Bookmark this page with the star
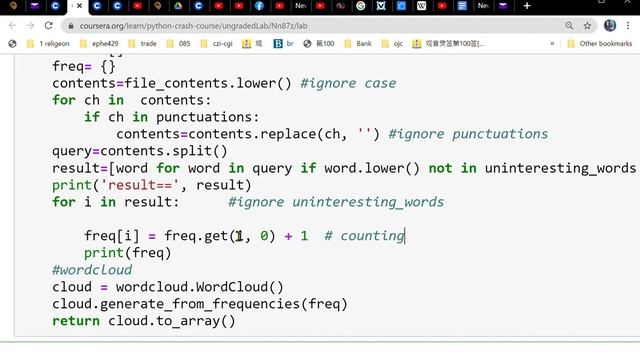The image size is (640, 360). tap(587, 26)
